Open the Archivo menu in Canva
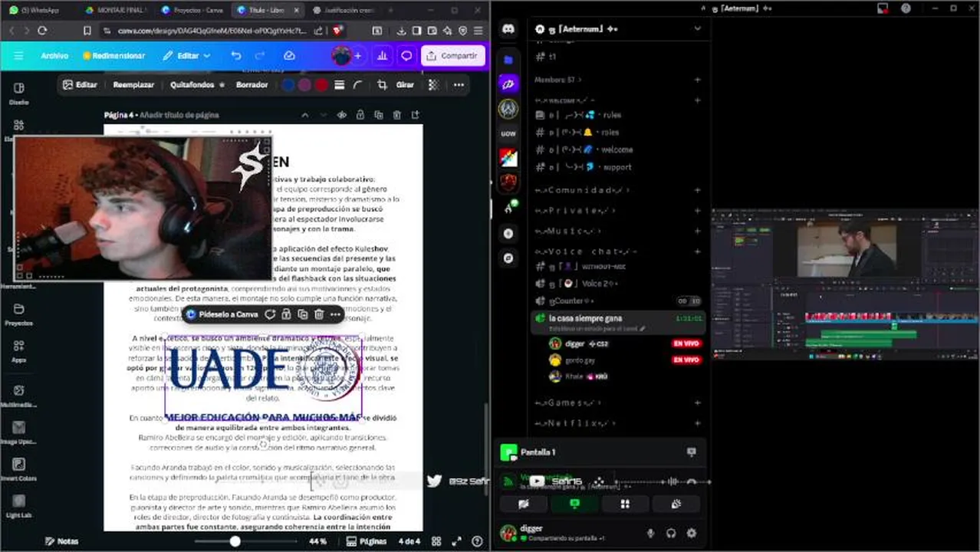980x552 pixels. click(x=54, y=56)
